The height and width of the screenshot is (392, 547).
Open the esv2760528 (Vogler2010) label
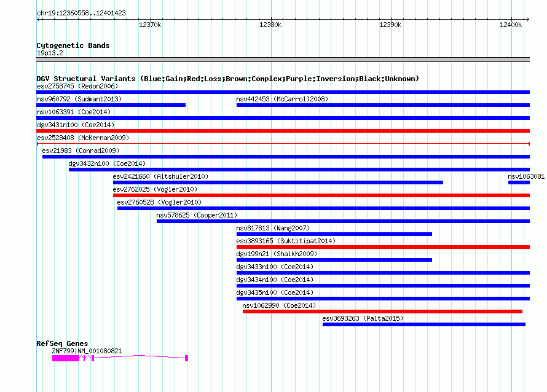click(x=159, y=202)
